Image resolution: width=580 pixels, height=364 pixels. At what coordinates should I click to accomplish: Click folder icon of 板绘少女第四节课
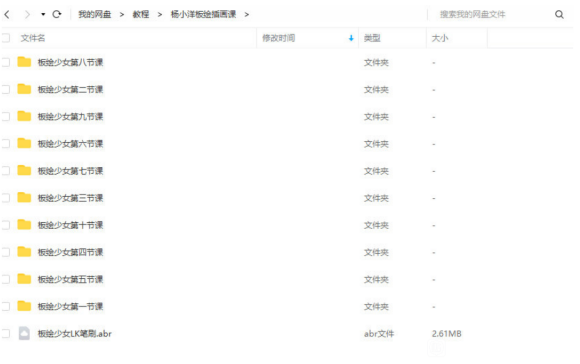point(24,252)
